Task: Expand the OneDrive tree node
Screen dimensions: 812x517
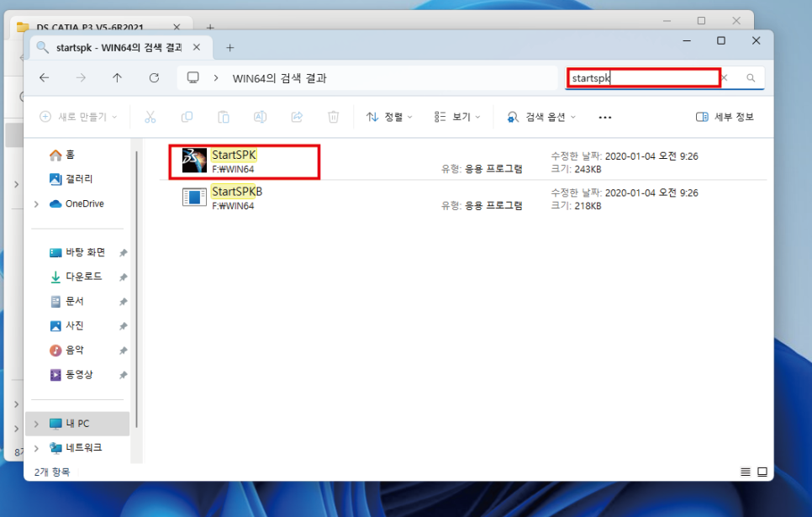Action: point(36,204)
